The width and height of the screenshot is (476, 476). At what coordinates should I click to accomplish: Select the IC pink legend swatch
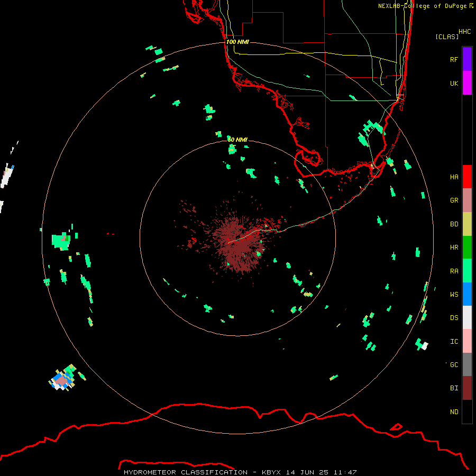[467, 341]
